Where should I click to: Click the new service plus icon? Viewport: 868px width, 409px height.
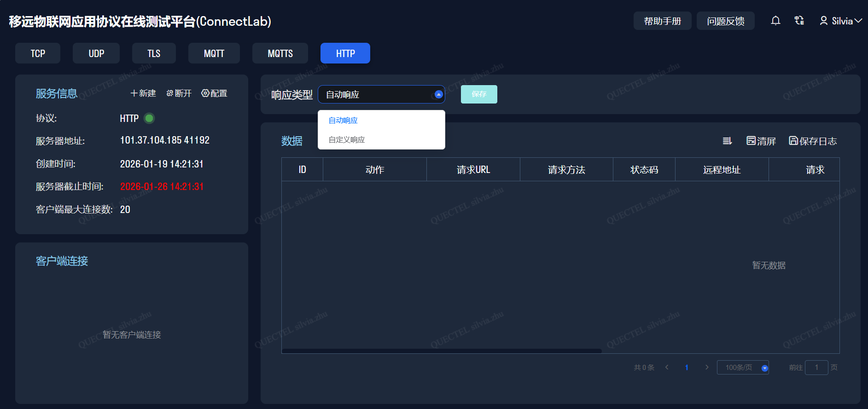[134, 93]
